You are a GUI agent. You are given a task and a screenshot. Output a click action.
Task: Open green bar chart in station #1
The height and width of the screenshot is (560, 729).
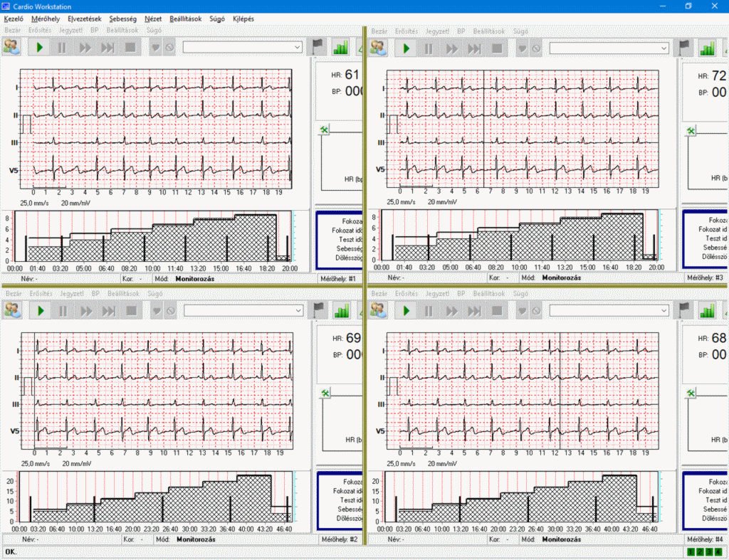click(341, 48)
